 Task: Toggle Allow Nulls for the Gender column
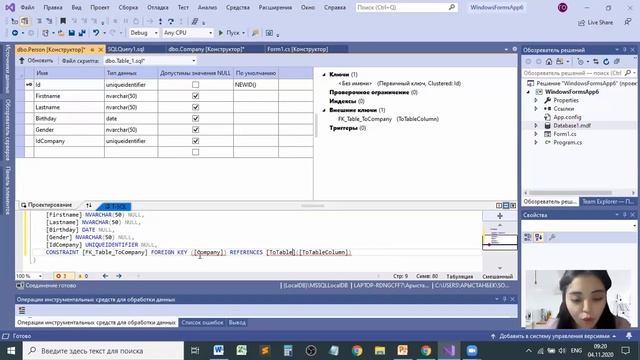click(196, 129)
